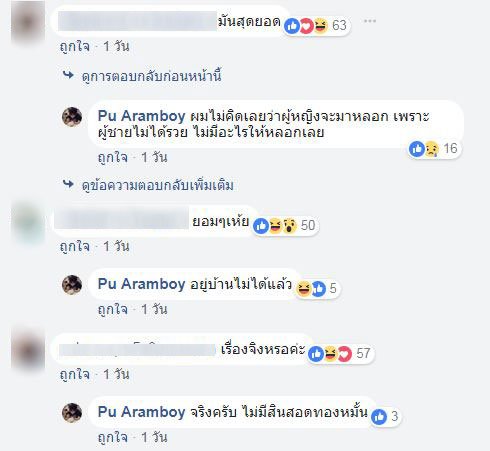Open Pu Aramboy profile from อยู่บ้านไม่ได้แล้ว reply
490x451 pixels.
click(142, 284)
